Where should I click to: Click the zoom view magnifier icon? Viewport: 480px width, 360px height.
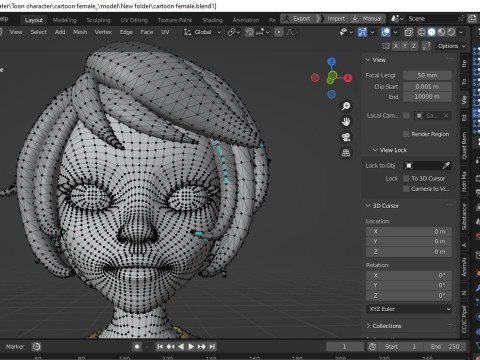coord(346,106)
